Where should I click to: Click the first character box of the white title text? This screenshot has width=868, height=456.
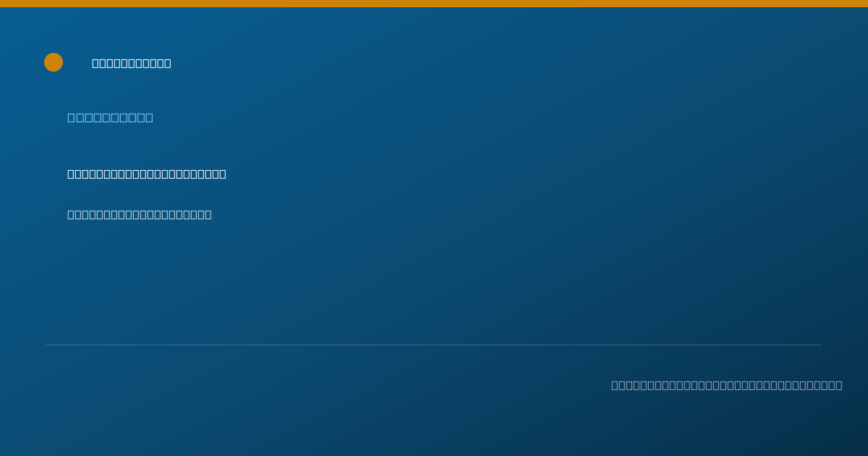click(95, 63)
